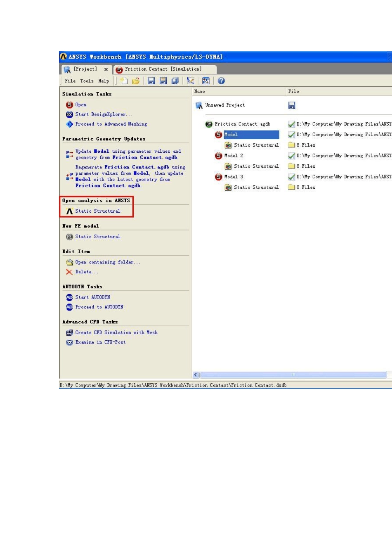Viewport: 392px width, 555px height.
Task: Click the Save As toolbar icon
Action: pos(163,81)
